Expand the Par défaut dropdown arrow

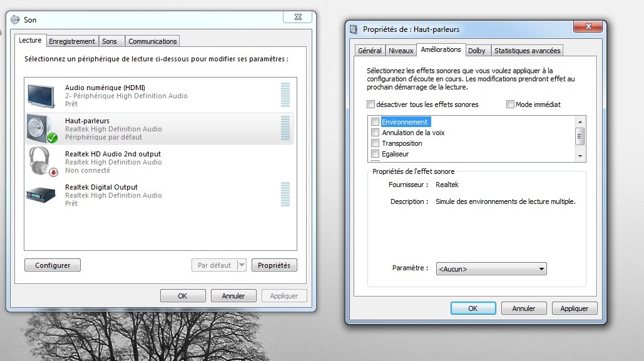tap(242, 265)
